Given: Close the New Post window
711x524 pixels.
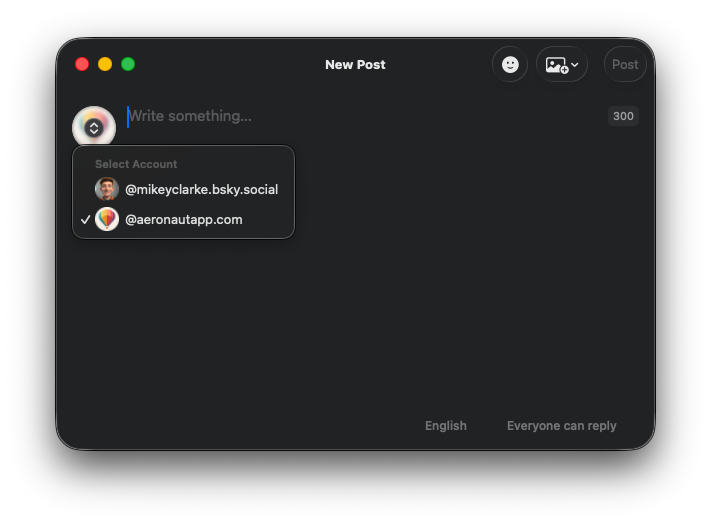Looking at the screenshot, I should click(82, 64).
